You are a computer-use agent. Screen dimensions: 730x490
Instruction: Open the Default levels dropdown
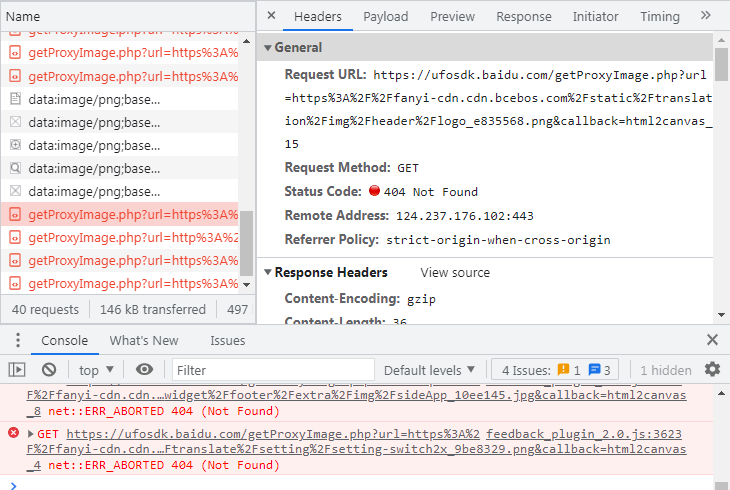click(x=431, y=370)
